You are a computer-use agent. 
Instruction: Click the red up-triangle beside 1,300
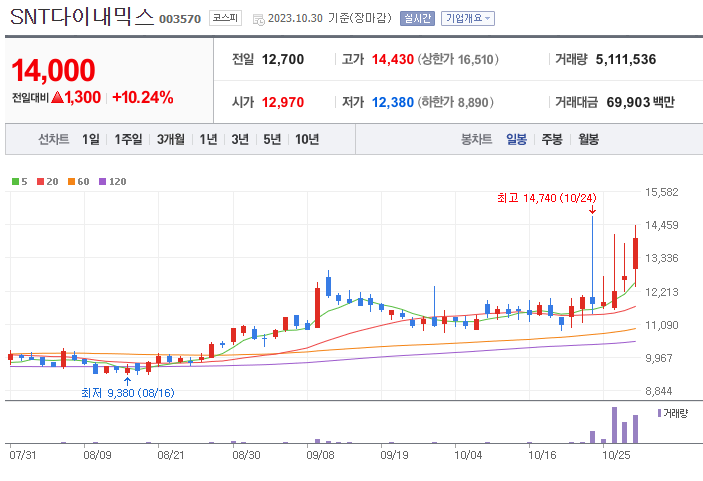57,97
